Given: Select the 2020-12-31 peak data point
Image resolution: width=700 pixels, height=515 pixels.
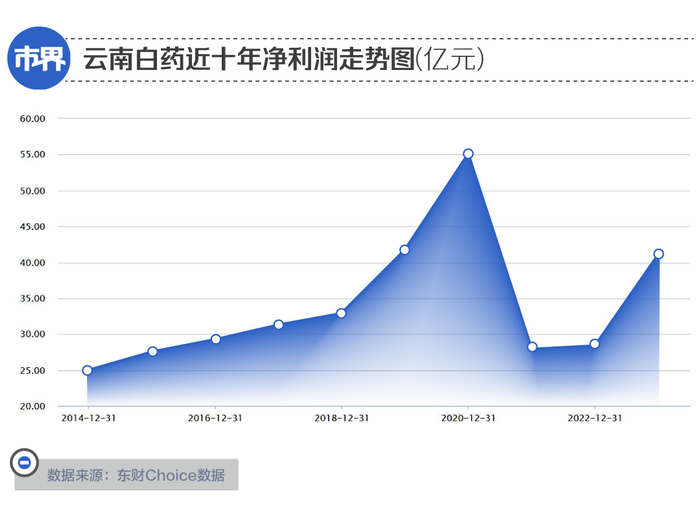Looking at the screenshot, I should [468, 154].
